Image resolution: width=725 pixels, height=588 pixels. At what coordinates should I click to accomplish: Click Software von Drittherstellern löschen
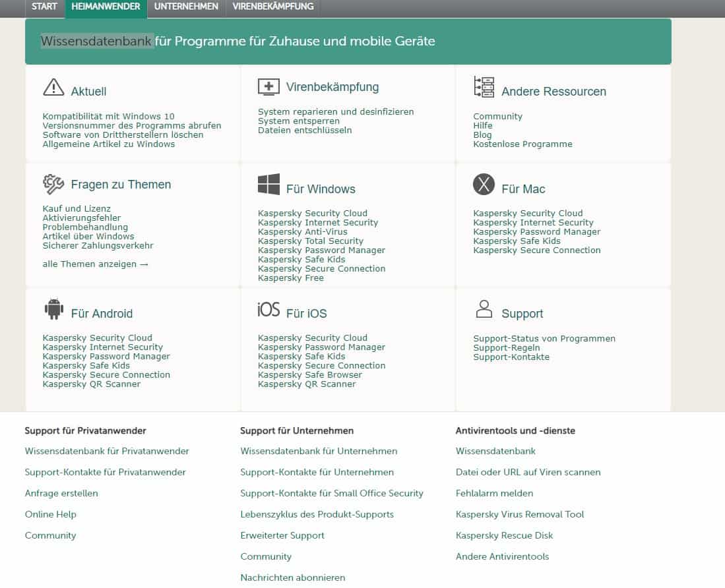(123, 134)
